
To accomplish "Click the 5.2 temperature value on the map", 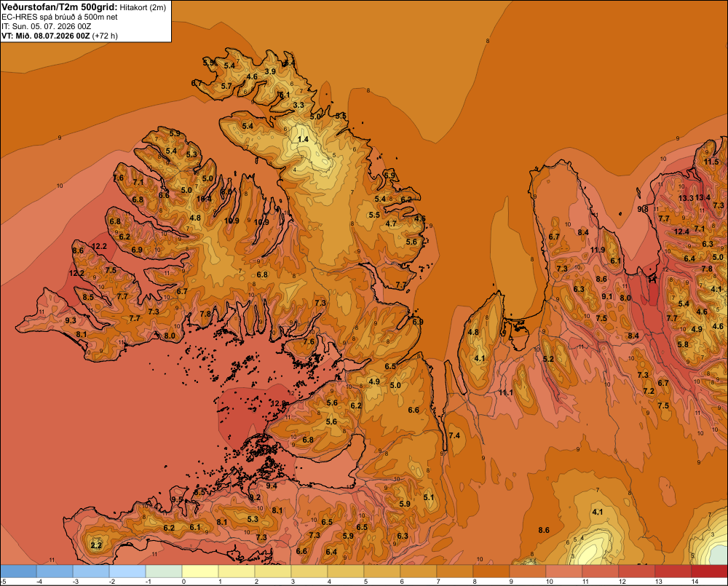I will pos(548,359).
